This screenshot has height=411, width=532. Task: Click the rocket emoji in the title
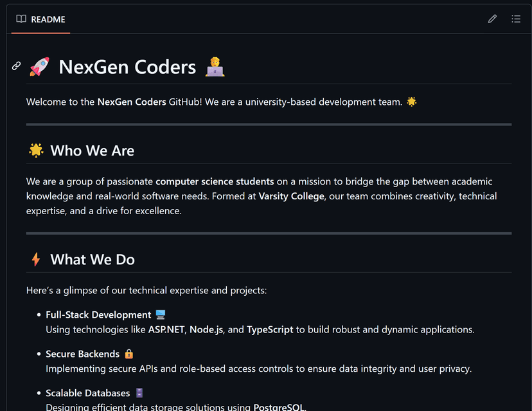tap(39, 66)
